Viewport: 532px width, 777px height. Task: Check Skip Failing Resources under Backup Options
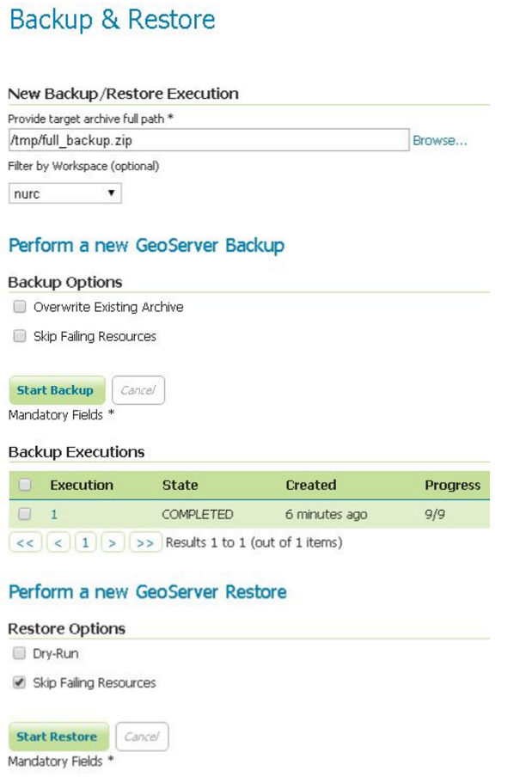[20, 336]
